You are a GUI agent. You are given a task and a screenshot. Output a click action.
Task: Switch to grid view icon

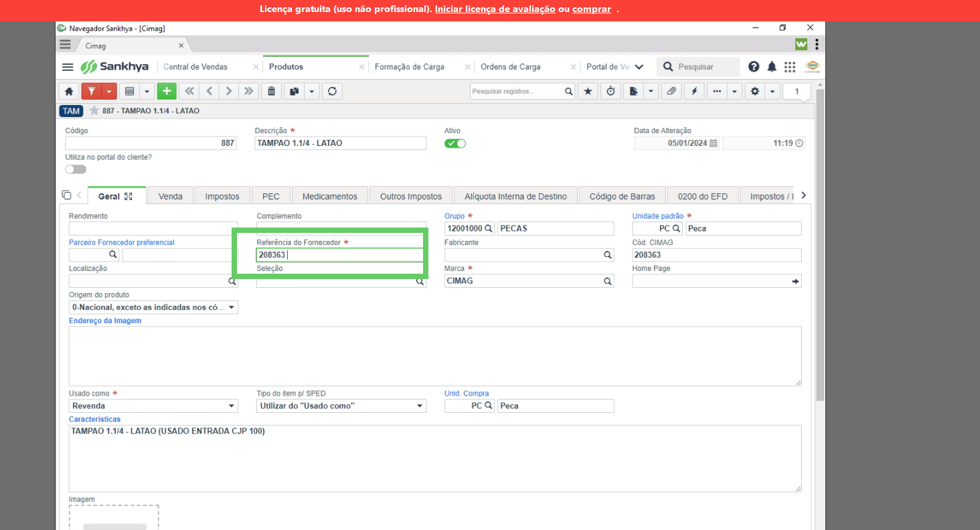pyautogui.click(x=130, y=91)
